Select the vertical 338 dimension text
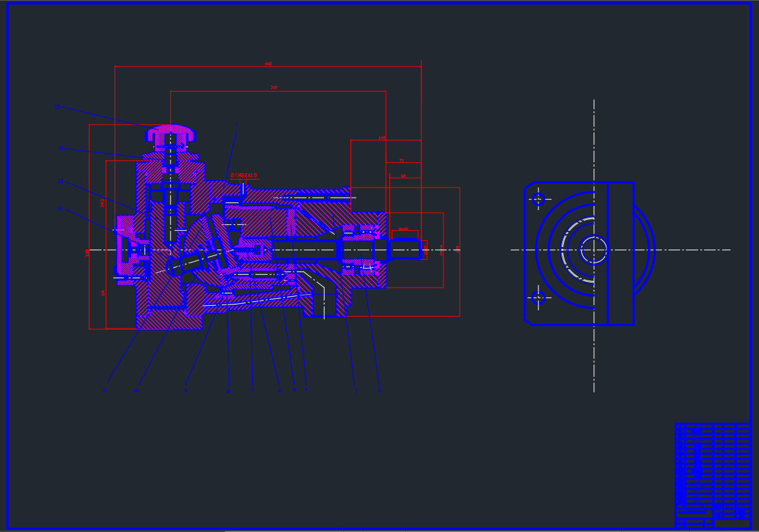This screenshot has height=532, width=759. [88, 253]
